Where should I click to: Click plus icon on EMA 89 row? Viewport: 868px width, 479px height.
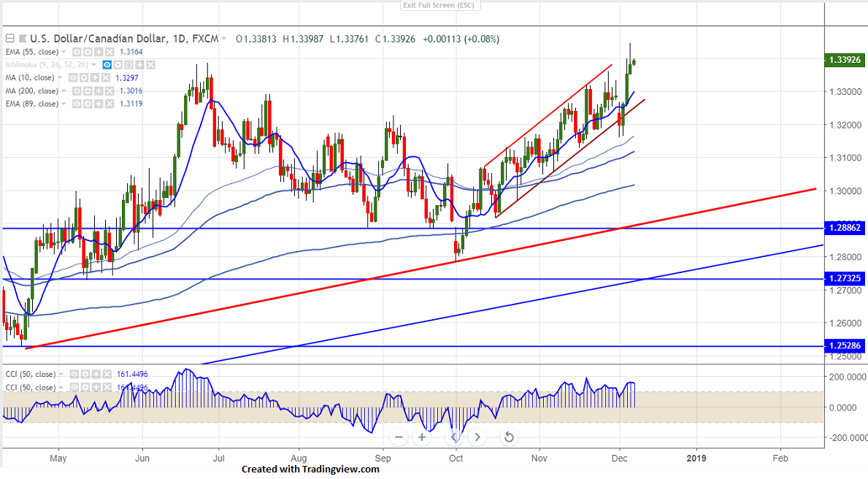tap(99, 104)
